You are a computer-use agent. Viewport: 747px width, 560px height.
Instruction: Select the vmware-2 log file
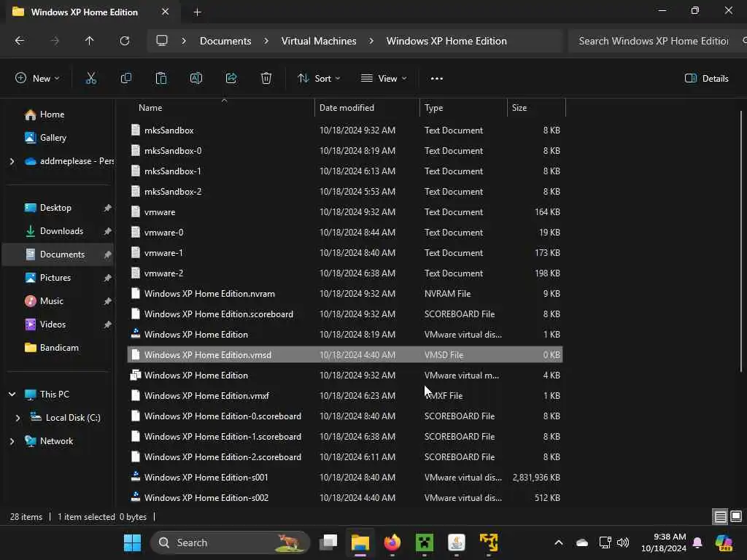[345, 273]
